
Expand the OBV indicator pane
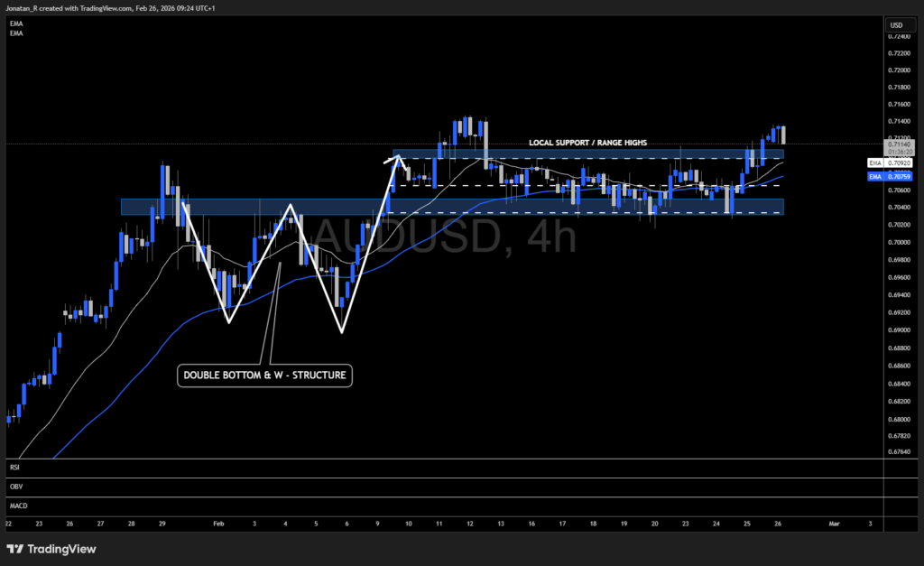coord(15,487)
